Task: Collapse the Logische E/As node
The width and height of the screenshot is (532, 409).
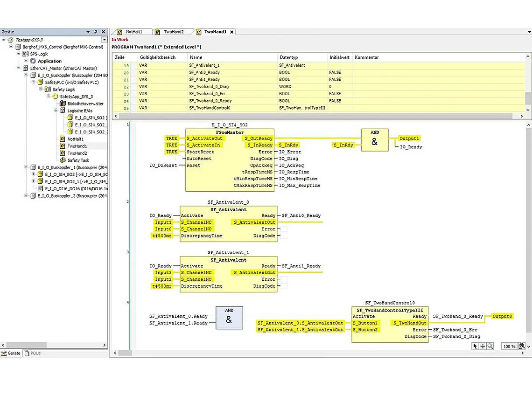Action: click(x=56, y=110)
